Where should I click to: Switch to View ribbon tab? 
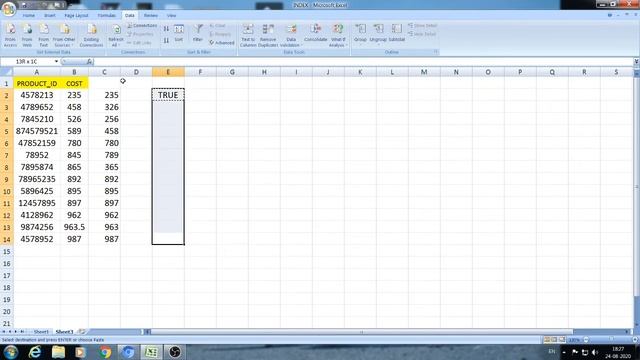171,16
